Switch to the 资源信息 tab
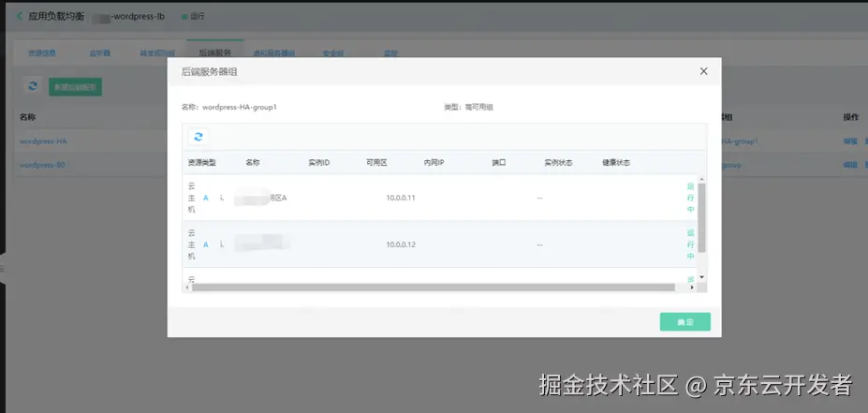Image resolution: width=868 pixels, height=413 pixels. [x=42, y=53]
